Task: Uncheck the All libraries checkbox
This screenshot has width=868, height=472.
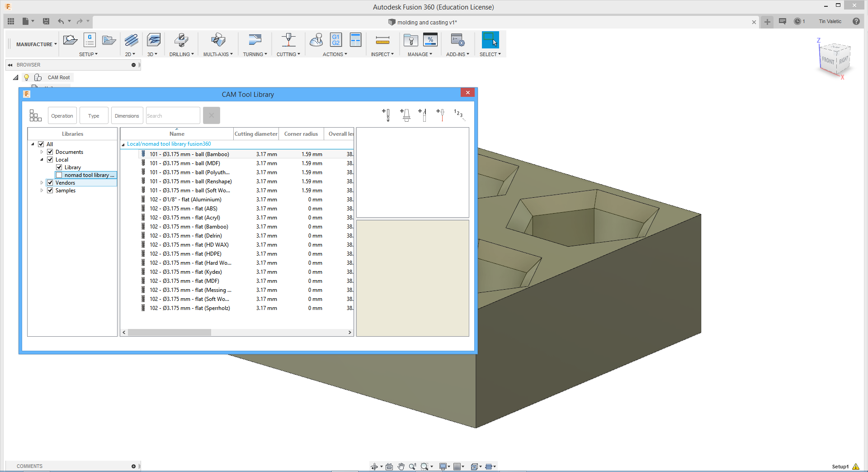Action: click(41, 144)
